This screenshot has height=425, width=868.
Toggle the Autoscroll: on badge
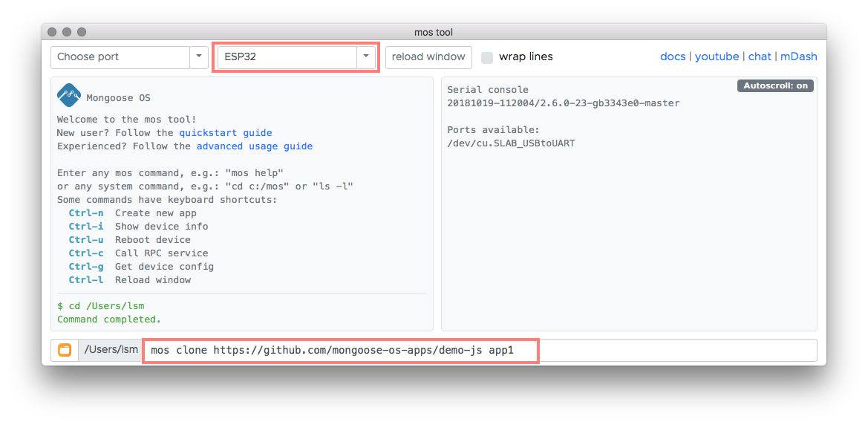pyautogui.click(x=775, y=86)
